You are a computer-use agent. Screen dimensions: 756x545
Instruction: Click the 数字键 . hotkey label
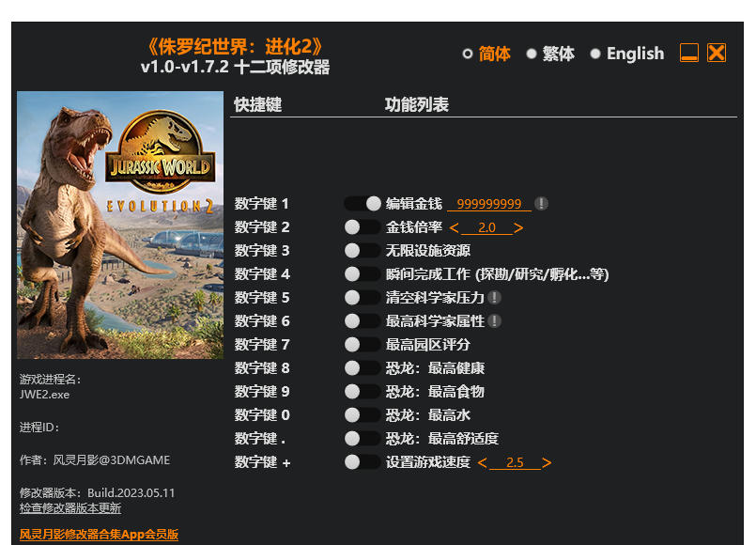(260, 439)
